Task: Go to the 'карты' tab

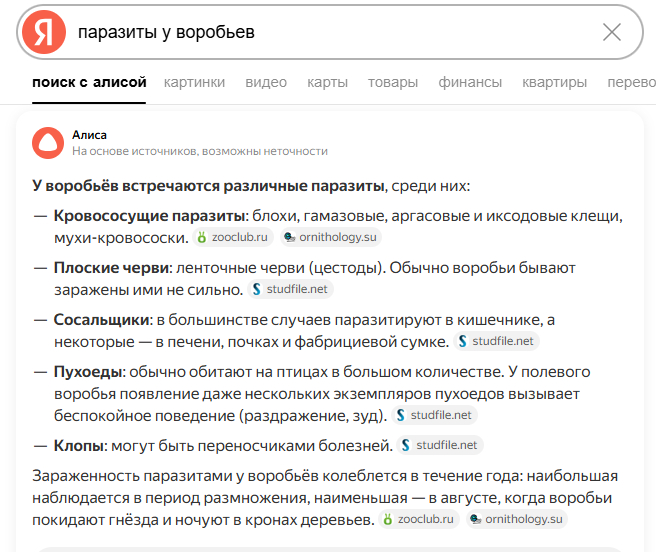Action: (327, 82)
